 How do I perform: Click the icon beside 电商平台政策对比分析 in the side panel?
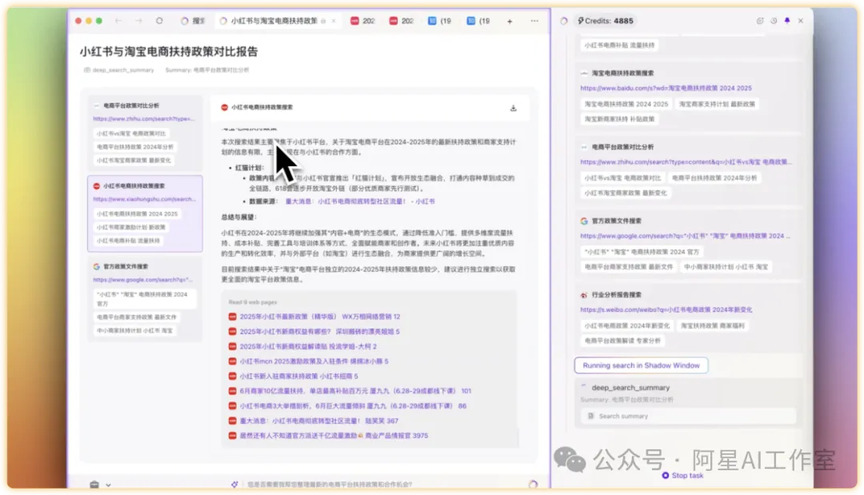pos(584,147)
